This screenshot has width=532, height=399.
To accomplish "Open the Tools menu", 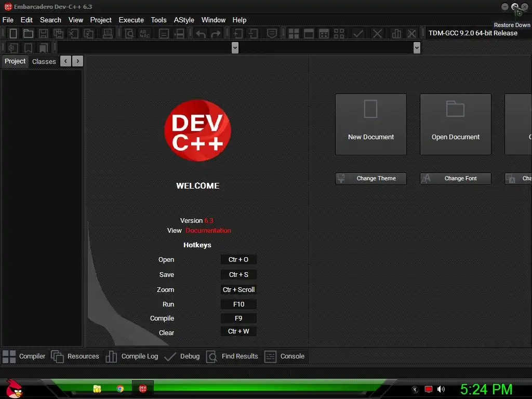I will tap(159, 20).
